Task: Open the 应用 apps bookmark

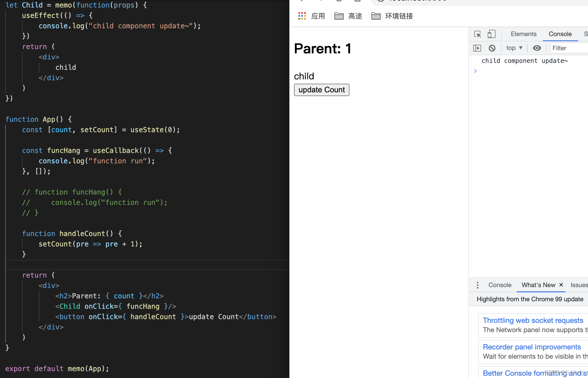Action: pyautogui.click(x=311, y=16)
